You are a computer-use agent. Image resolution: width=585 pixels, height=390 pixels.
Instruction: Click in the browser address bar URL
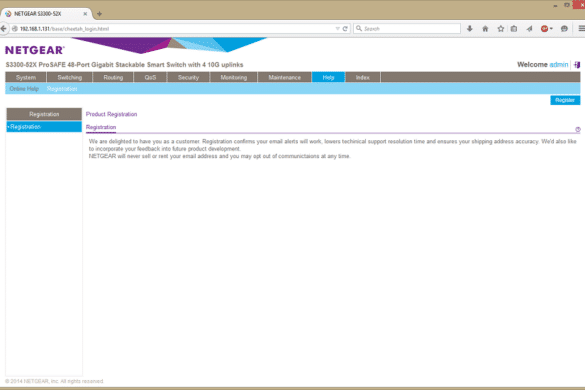[x=175, y=29]
